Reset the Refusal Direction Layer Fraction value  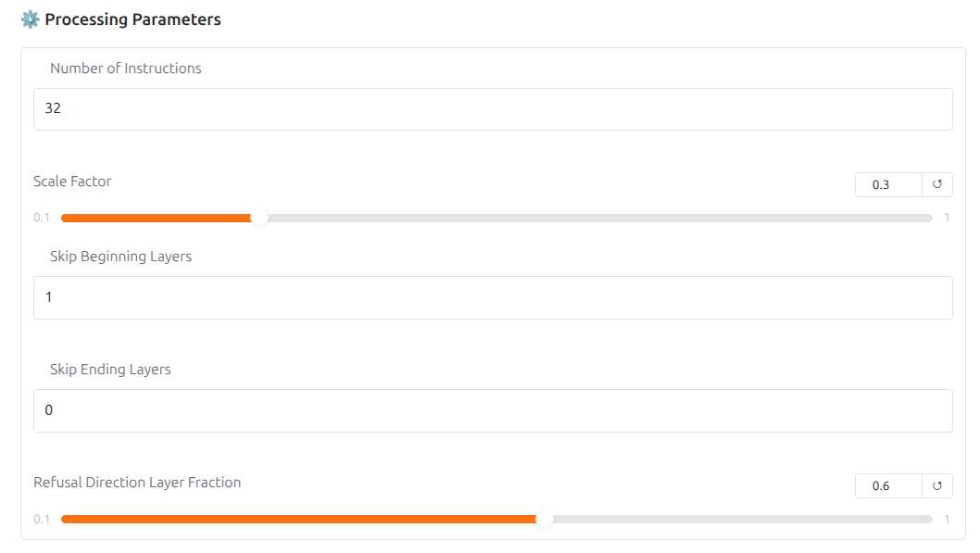click(936, 485)
